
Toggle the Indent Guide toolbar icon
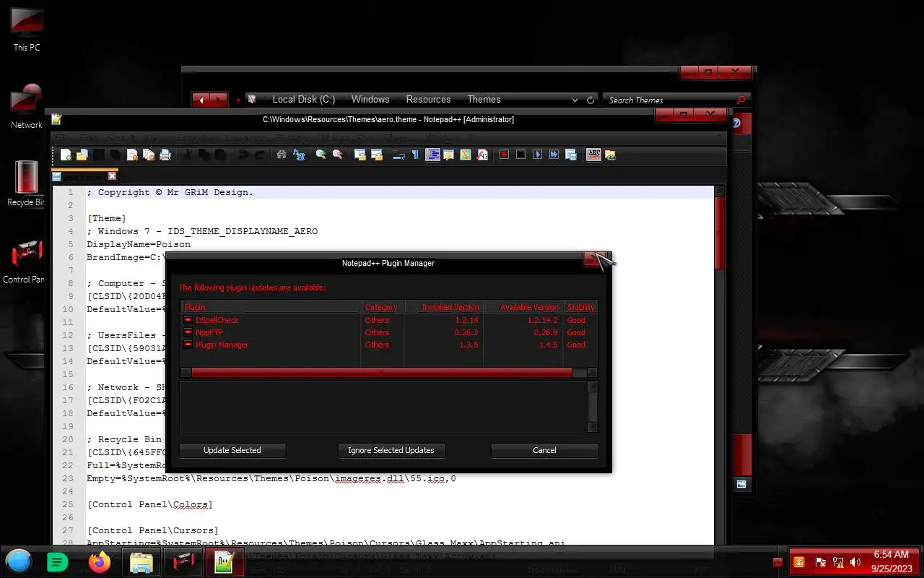[433, 155]
